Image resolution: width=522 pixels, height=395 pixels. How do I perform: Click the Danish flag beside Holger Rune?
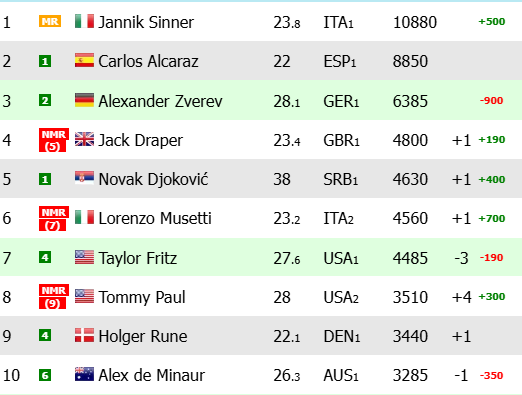[x=84, y=335]
